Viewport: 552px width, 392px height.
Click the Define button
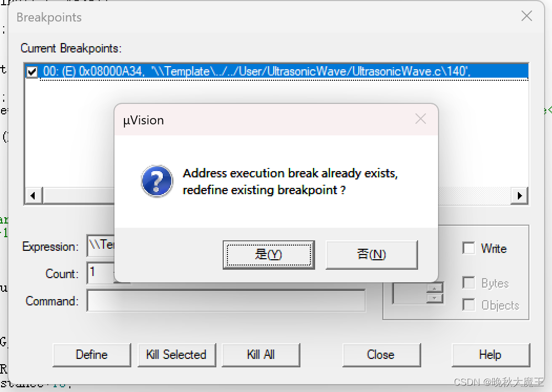point(92,355)
